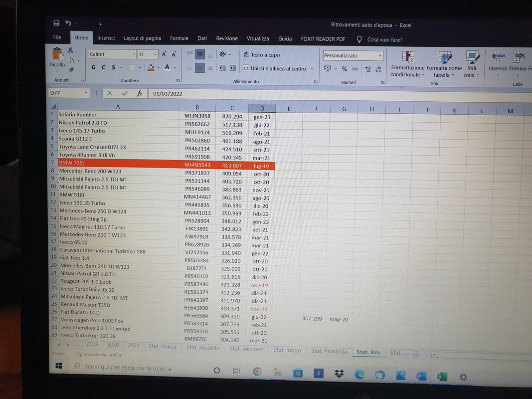
Task: Increase font size with larger A icon
Action: [x=164, y=54]
